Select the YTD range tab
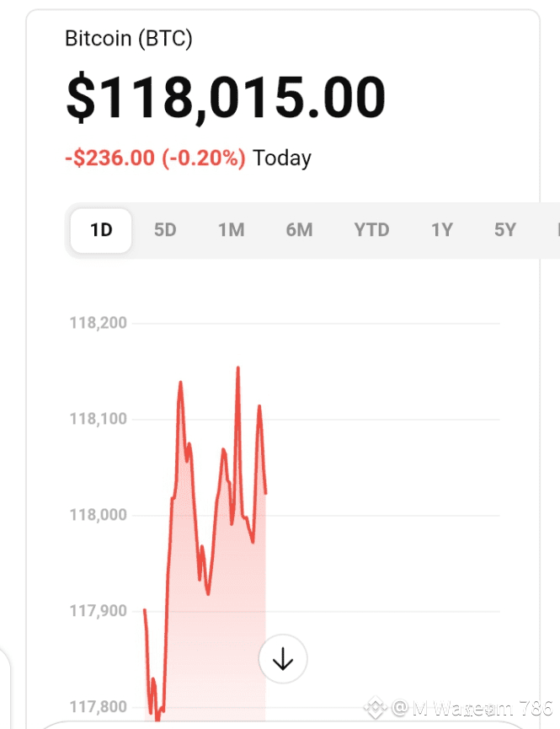Image resolution: width=560 pixels, height=729 pixels. [371, 230]
